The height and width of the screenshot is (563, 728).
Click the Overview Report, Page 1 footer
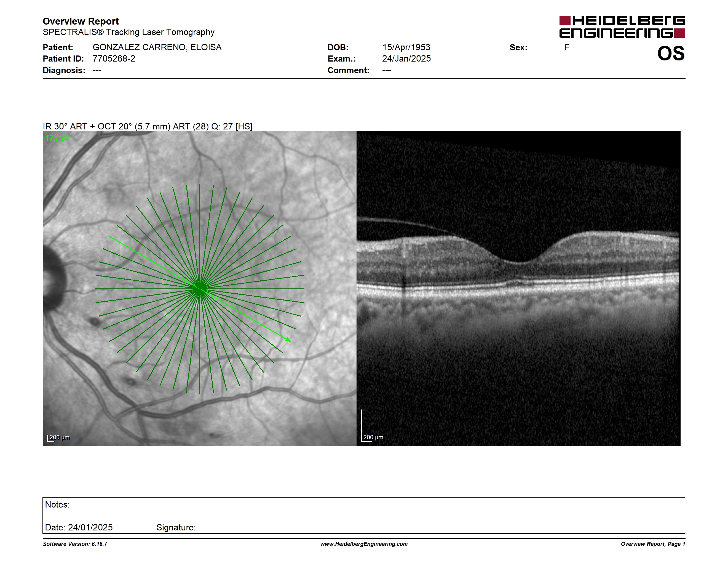(x=653, y=544)
